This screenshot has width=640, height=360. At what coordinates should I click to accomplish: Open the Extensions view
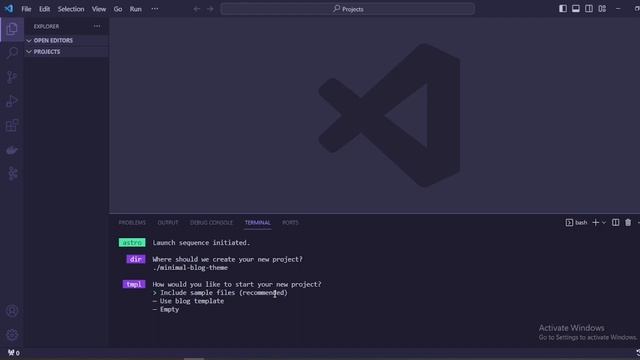click(12, 125)
